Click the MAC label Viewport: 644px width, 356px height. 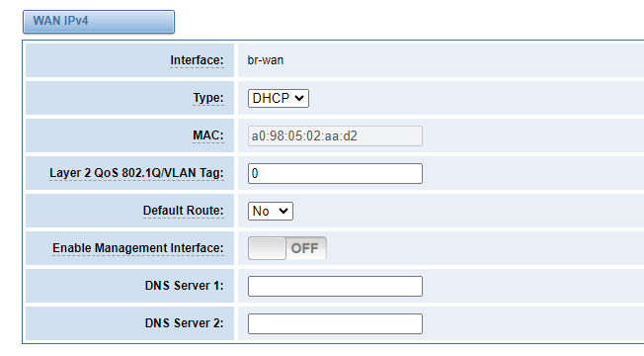tap(208, 135)
